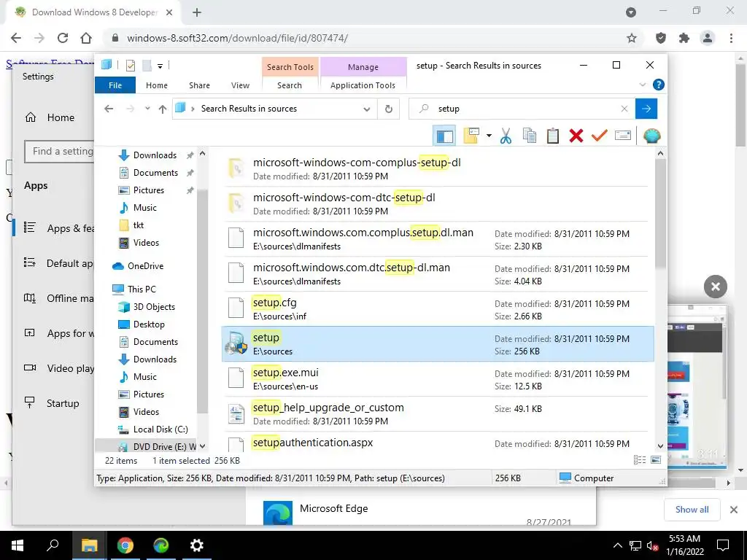Click the Settings gear taskbar icon

coord(196,545)
